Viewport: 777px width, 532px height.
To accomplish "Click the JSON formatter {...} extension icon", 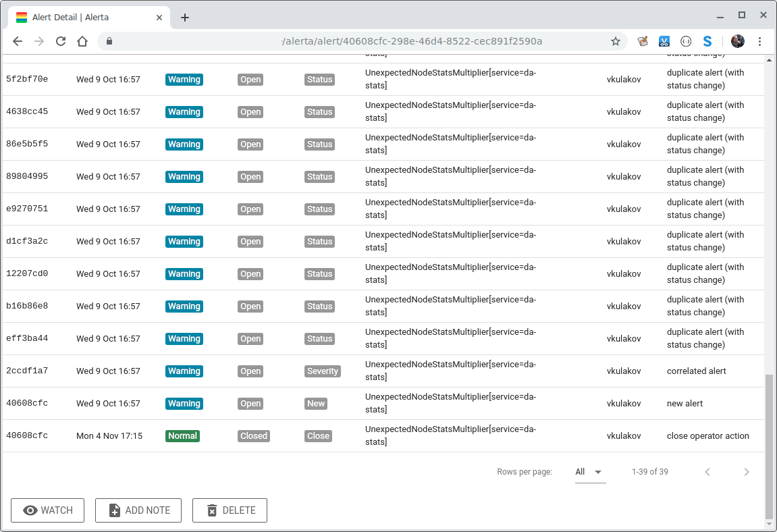I will [x=686, y=41].
